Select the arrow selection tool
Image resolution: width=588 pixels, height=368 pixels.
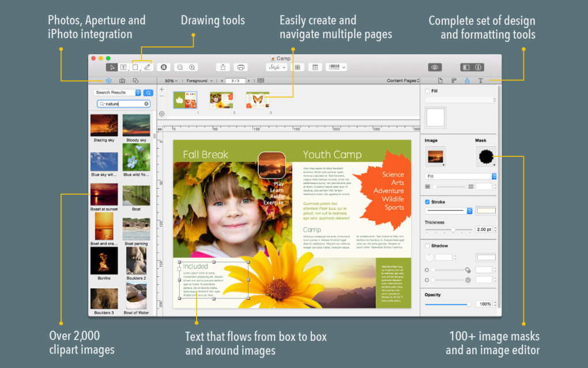point(111,67)
